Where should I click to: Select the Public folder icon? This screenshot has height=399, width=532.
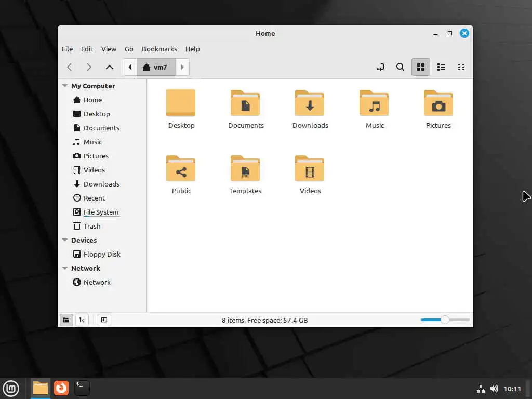pos(181,169)
